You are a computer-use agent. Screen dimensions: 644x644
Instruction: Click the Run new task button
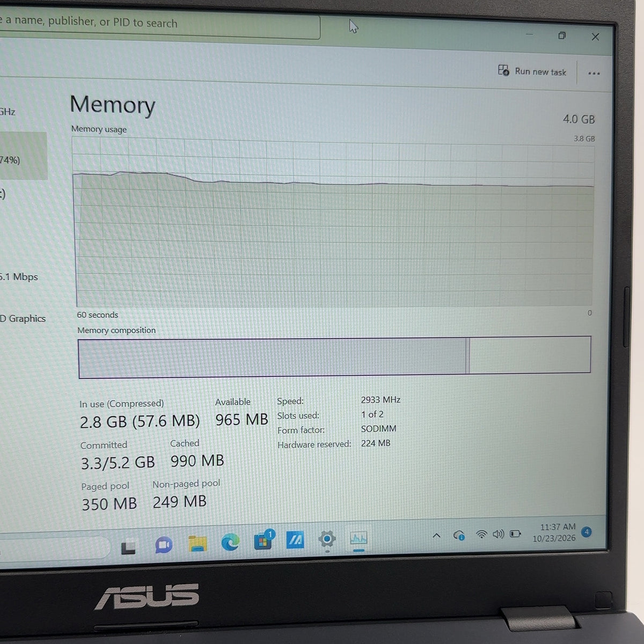(532, 71)
